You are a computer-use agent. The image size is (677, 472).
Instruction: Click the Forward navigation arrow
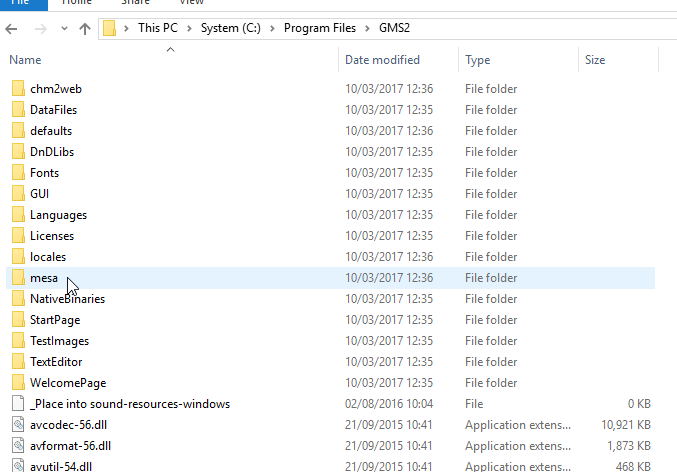[41, 29]
